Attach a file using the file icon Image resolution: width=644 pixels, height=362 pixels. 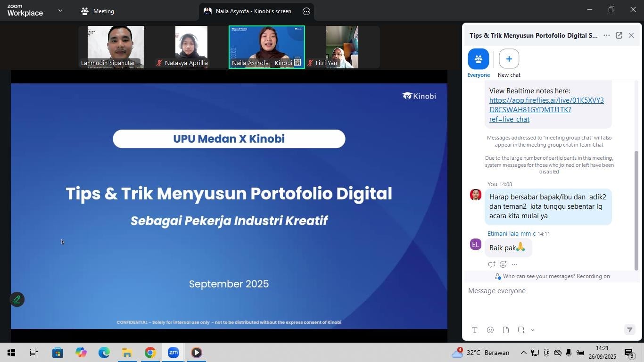[505, 330]
